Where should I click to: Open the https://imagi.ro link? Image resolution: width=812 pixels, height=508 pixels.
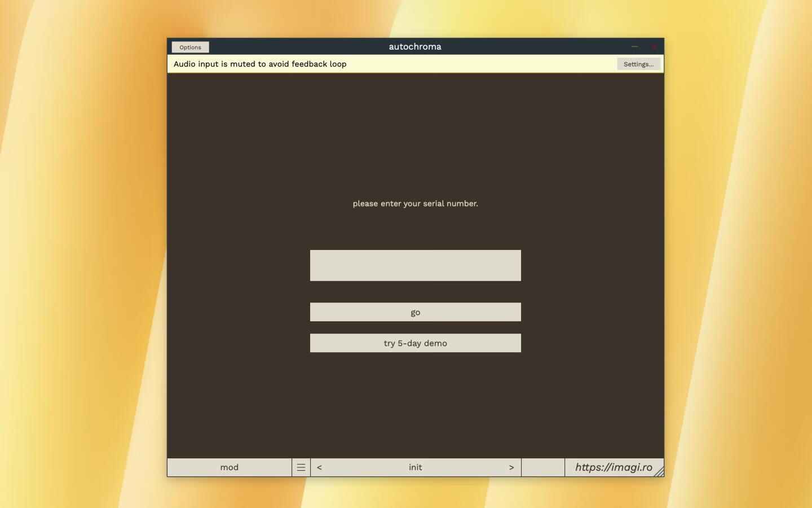coord(614,467)
